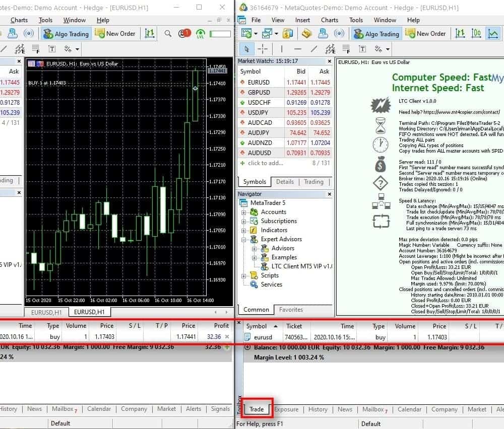
Task: Open new chart dropdown arrow in right toolbar
Action: (256, 33)
